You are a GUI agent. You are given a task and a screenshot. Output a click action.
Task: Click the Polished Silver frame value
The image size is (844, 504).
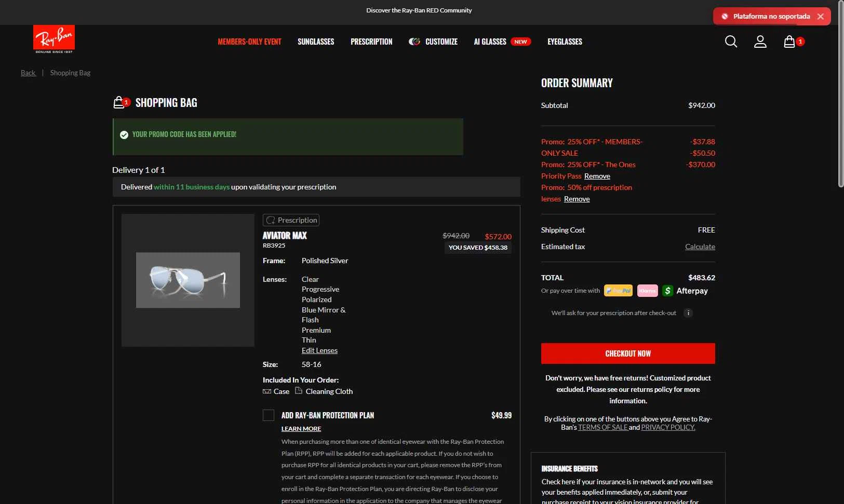325,261
